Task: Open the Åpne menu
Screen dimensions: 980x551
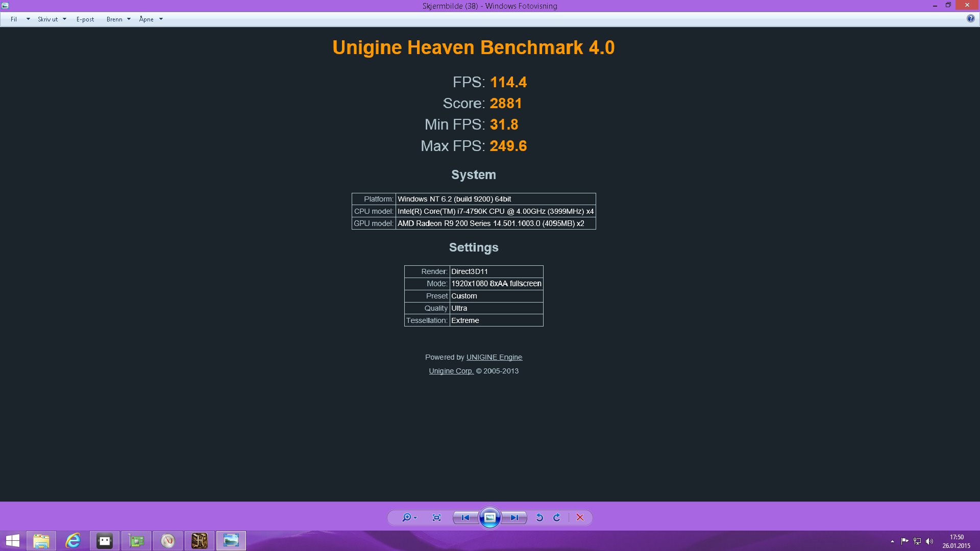Action: click(x=146, y=19)
